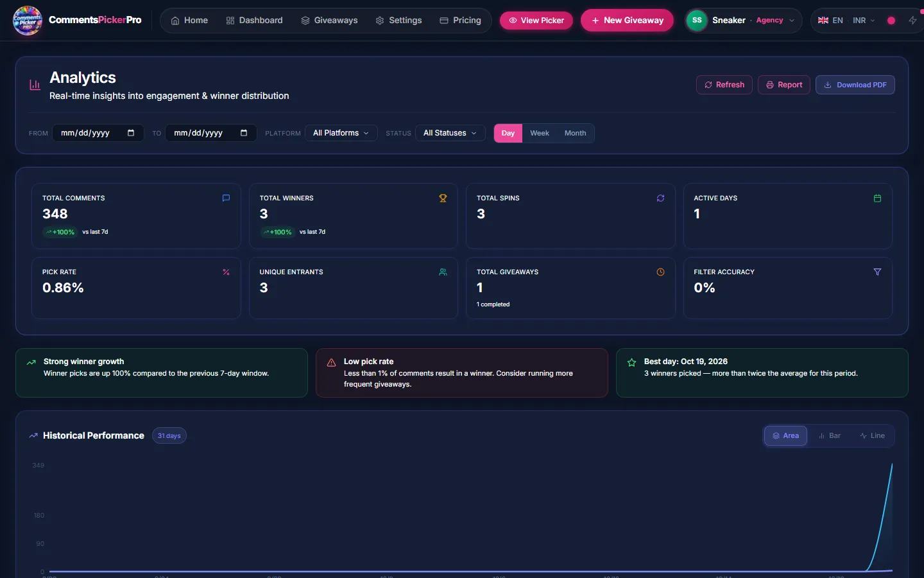Click the refresh icon on Total Spins
The height and width of the screenshot is (578, 924).
(660, 198)
